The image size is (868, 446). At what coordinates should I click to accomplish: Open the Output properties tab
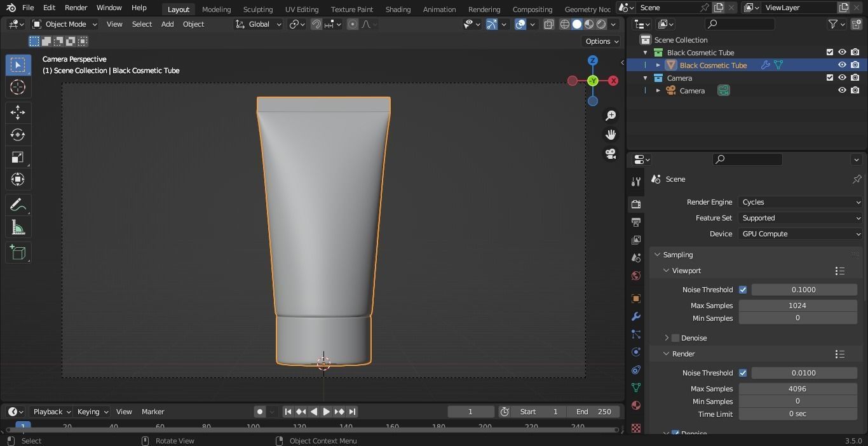coord(636,222)
